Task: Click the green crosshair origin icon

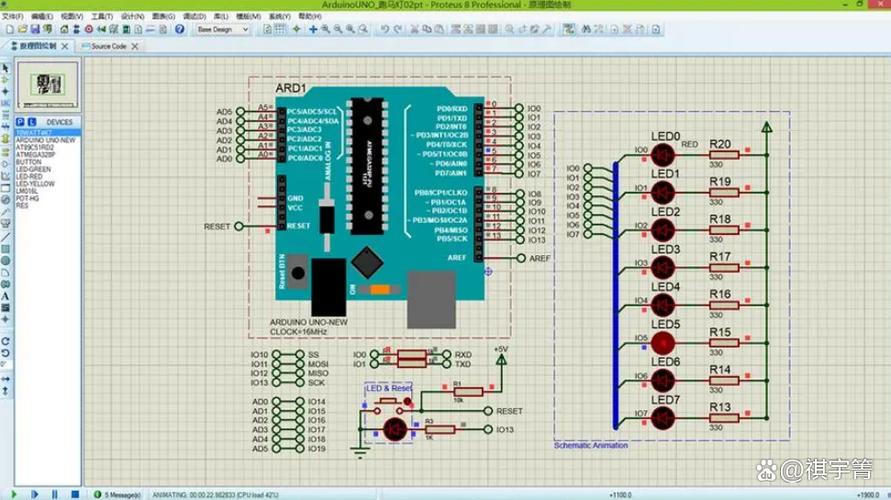Action: (x=296, y=29)
